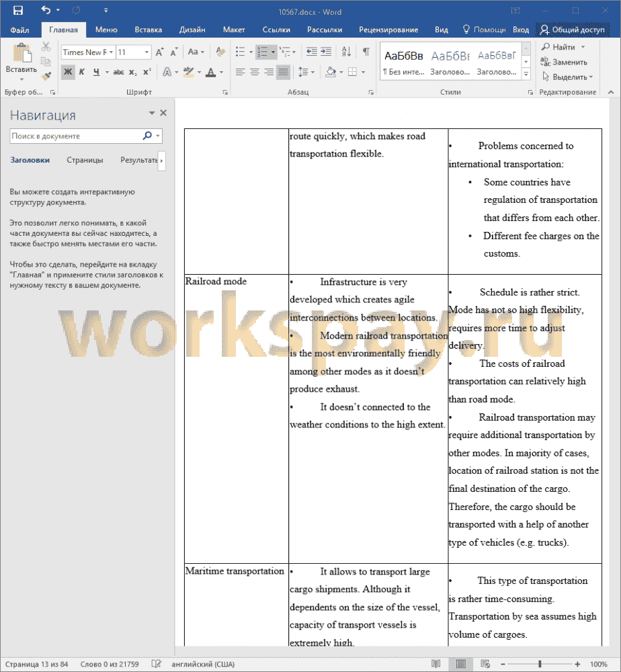This screenshot has height=672, width=621.
Task: Open the Файл tab
Action: coord(19,30)
